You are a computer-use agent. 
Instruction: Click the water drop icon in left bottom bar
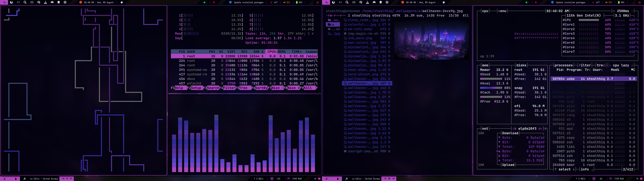[16, 178]
